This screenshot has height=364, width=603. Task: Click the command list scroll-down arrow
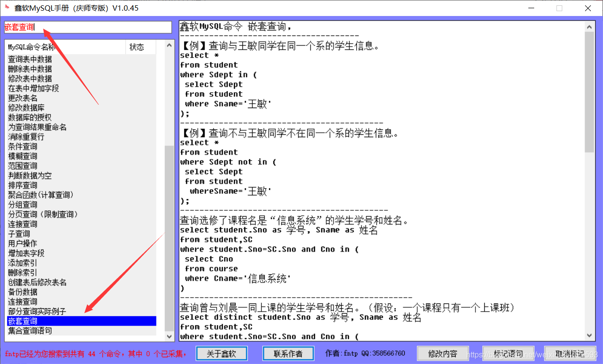169,336
